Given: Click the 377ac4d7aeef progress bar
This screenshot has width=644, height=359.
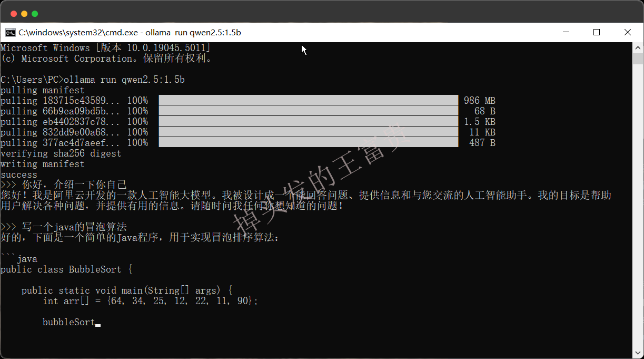Looking at the screenshot, I should pyautogui.click(x=309, y=142).
